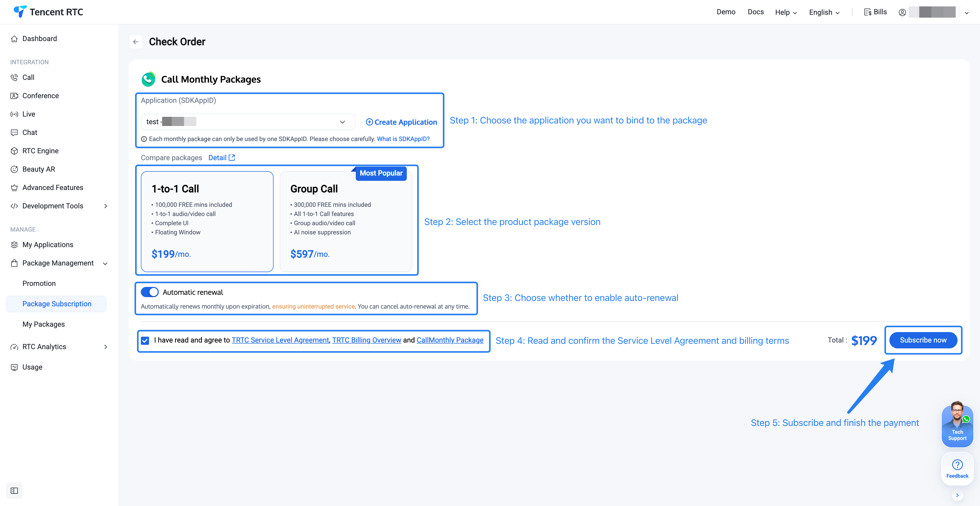Open the Dashboard from the sidebar

(40, 39)
